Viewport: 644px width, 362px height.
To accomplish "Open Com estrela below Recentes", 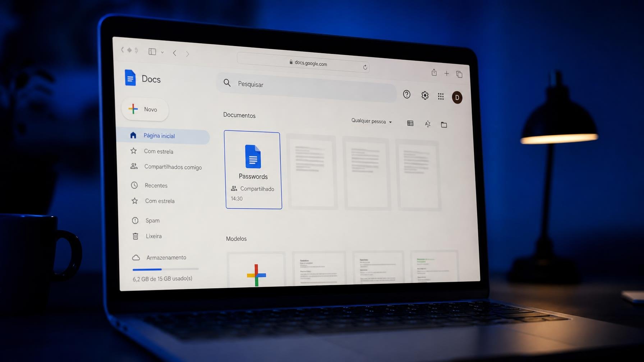I will (x=153, y=201).
